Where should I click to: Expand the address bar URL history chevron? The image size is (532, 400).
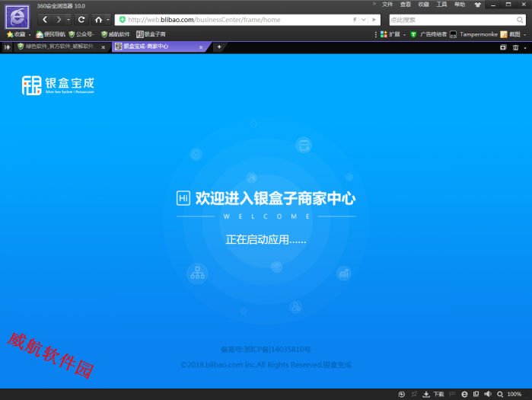point(363,20)
